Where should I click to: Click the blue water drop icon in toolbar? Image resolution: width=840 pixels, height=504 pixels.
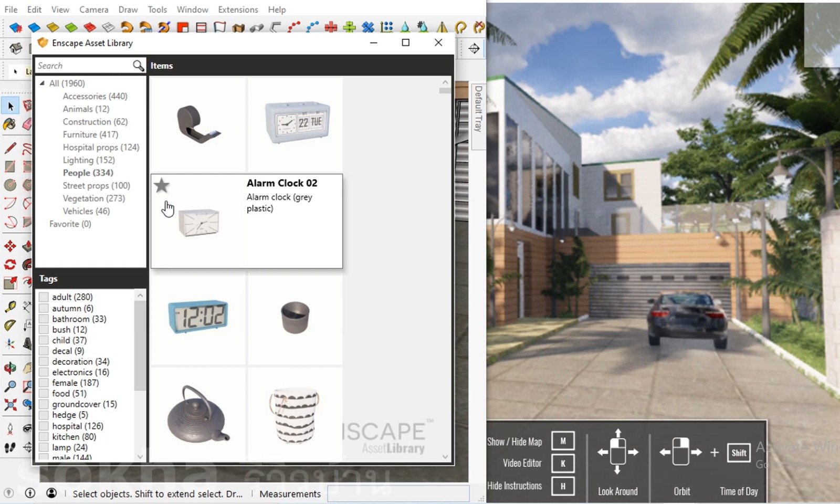[405, 27]
